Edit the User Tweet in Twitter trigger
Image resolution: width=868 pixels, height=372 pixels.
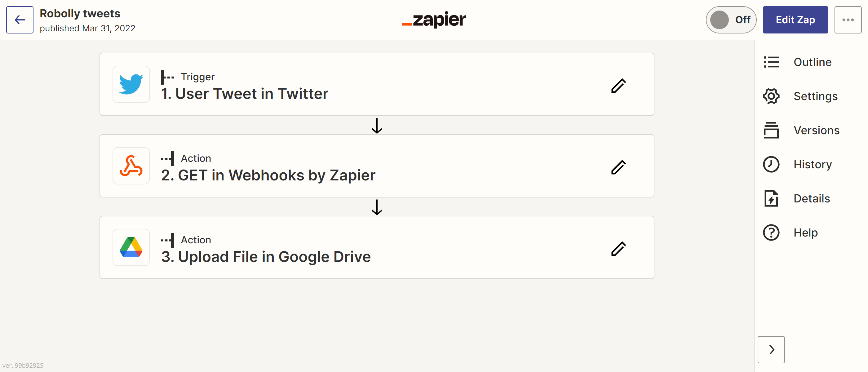coord(619,86)
